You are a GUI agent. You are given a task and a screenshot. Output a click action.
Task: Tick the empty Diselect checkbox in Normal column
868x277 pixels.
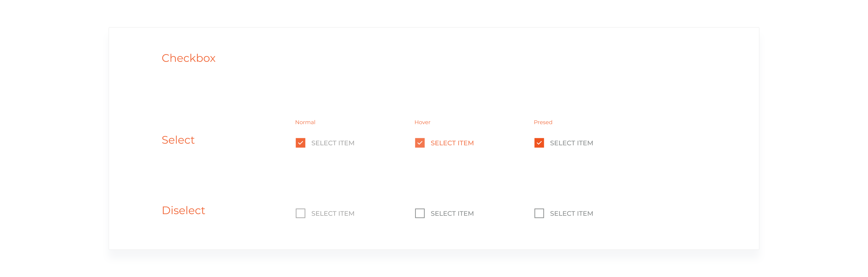[300, 213]
